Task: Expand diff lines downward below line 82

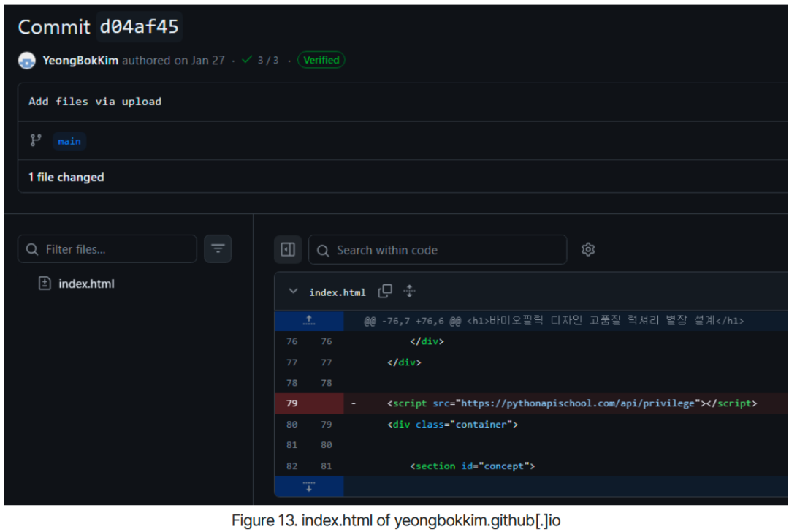Action: (x=309, y=487)
